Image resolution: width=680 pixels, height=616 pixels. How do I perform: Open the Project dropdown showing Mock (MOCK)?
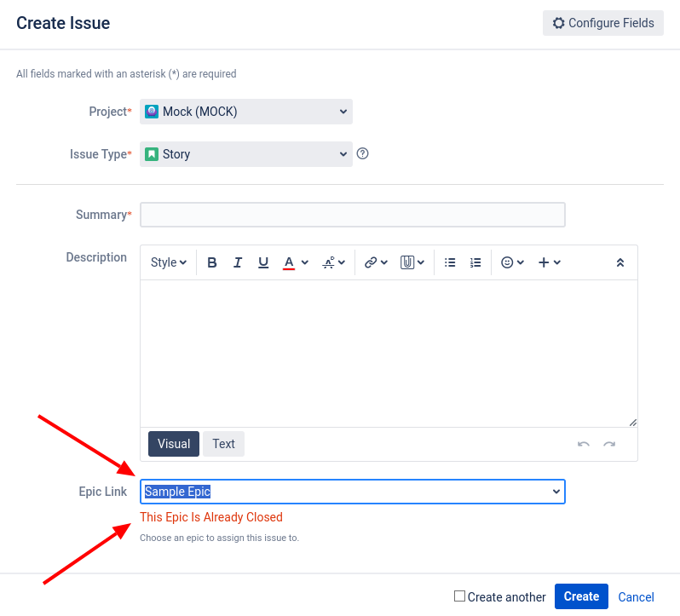(246, 112)
